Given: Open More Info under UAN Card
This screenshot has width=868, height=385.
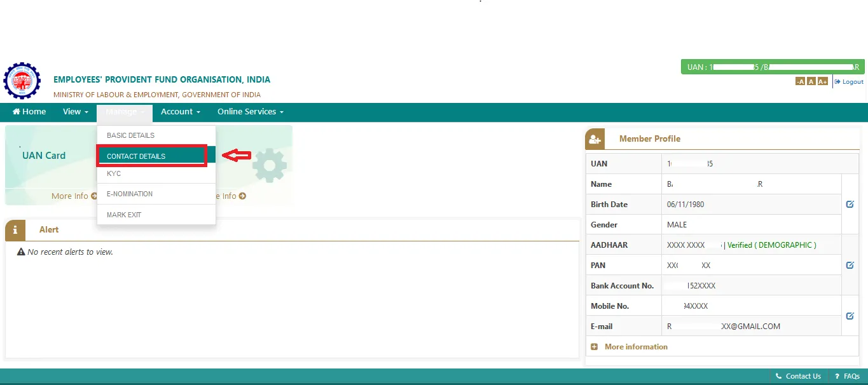Looking at the screenshot, I should [74, 196].
